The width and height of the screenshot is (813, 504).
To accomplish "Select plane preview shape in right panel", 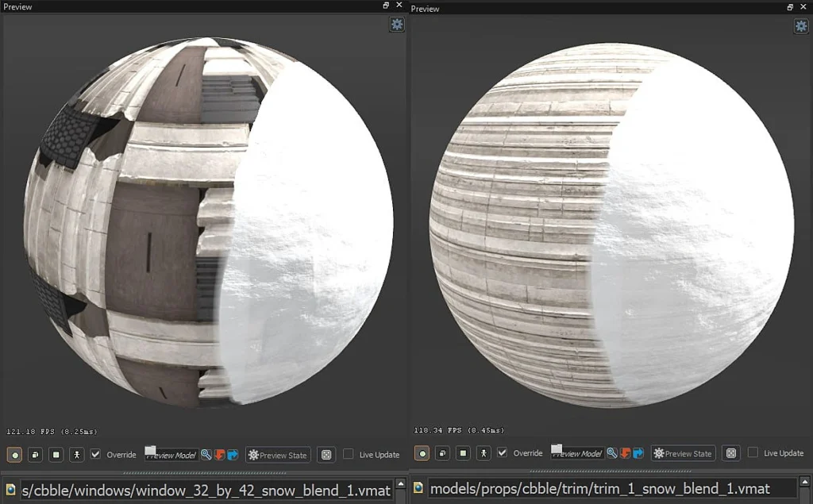I will 462,453.
